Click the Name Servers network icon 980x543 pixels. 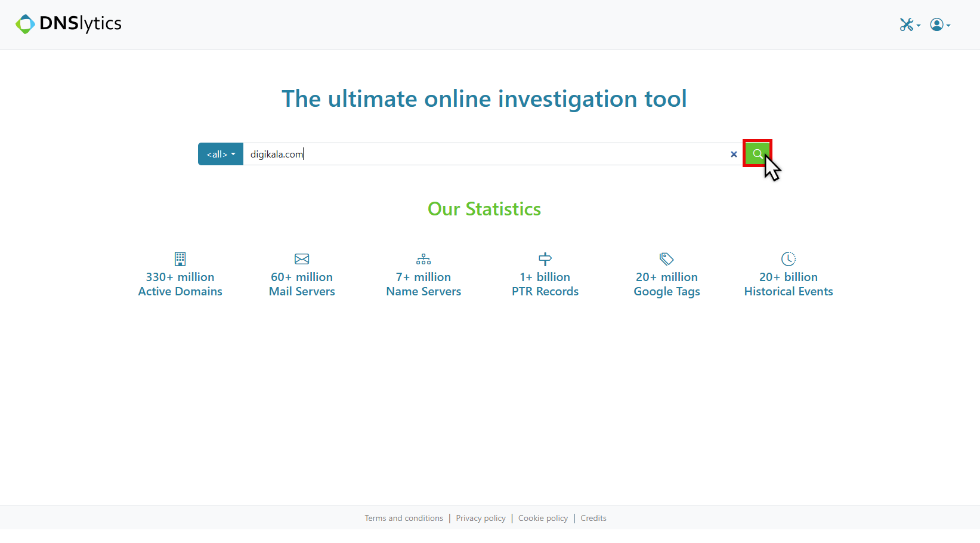[423, 258]
